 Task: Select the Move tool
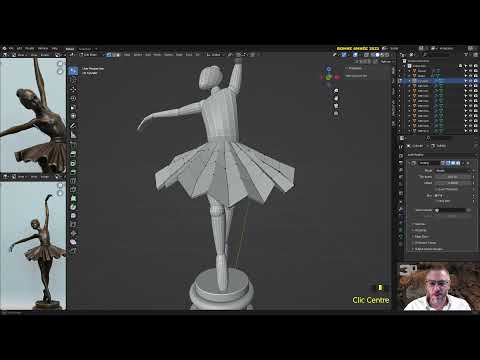coord(73,89)
